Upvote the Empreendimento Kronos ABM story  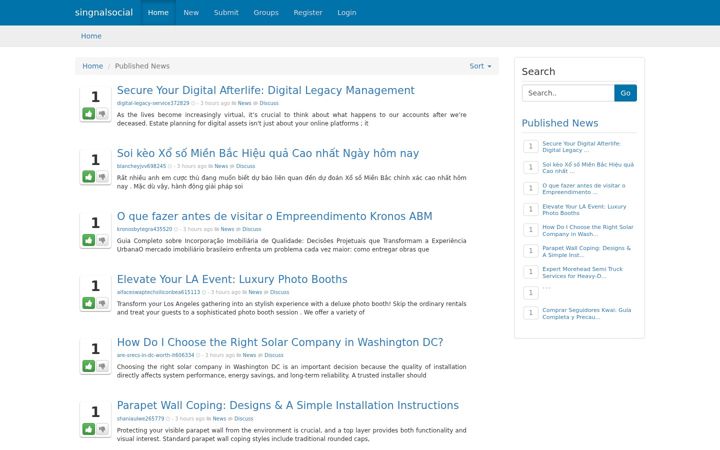pos(89,240)
